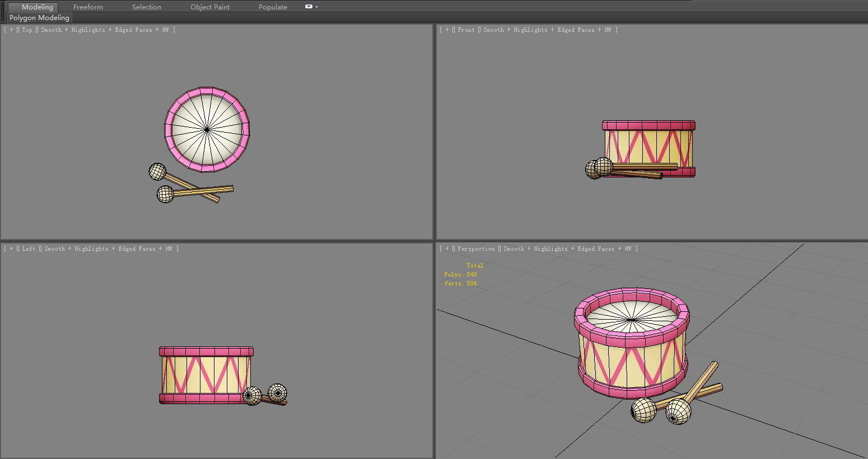Open the Freeform ribbon tab

tap(88, 7)
